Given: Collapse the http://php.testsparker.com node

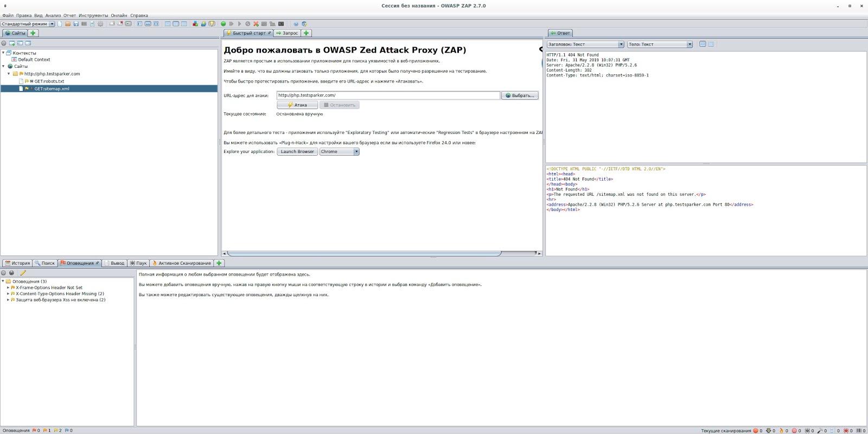Looking at the screenshot, I should (9, 74).
